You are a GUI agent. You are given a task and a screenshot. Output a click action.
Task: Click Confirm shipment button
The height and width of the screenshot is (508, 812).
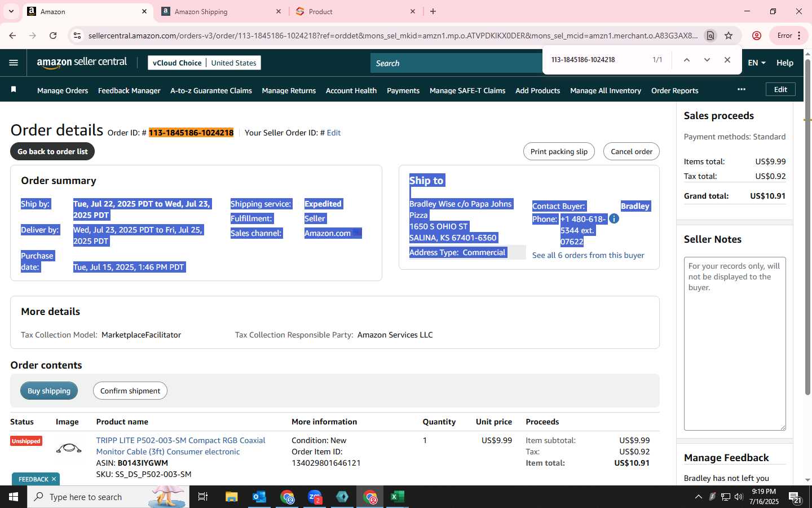[x=130, y=391]
